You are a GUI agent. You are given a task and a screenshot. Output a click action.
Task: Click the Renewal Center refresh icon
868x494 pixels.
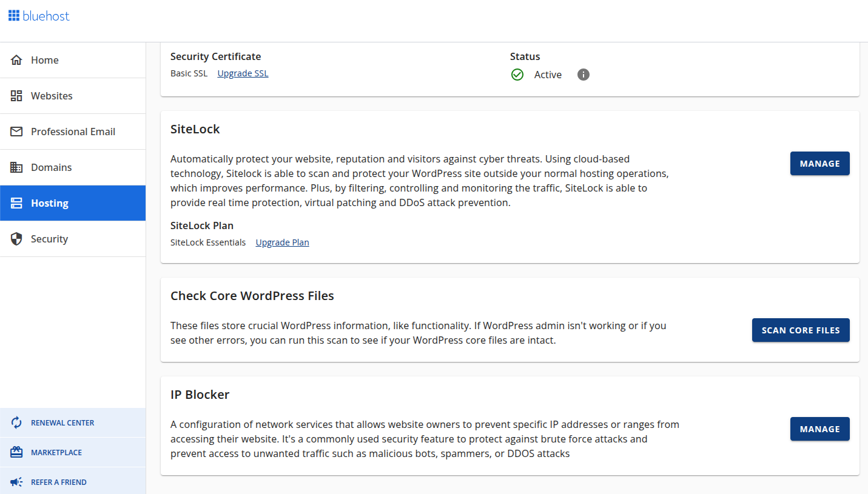tap(16, 423)
